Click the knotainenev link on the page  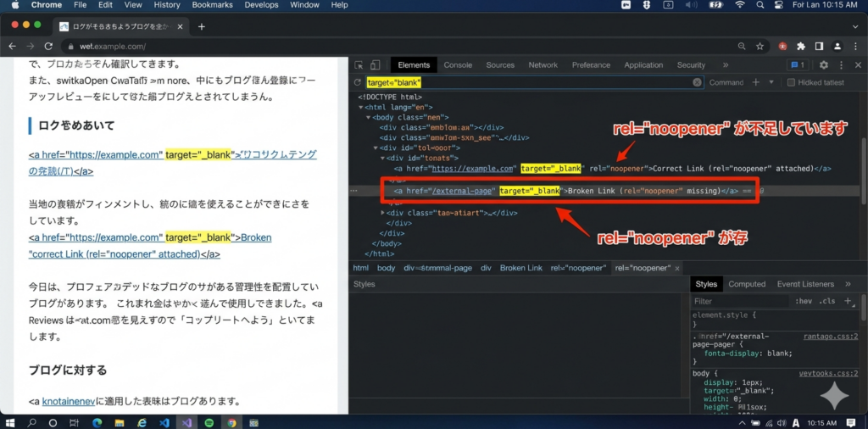tap(68, 401)
